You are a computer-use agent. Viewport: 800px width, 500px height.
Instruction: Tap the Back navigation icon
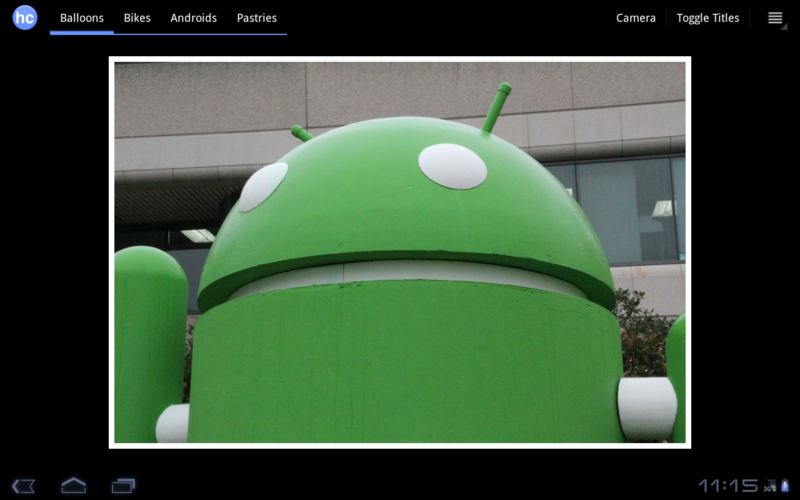point(23,485)
